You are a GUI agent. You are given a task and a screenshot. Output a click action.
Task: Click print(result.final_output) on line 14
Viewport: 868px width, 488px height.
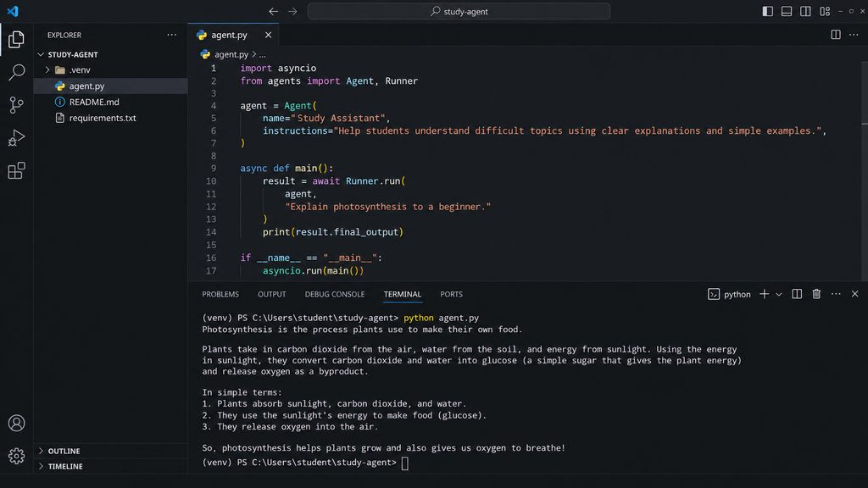point(332,232)
